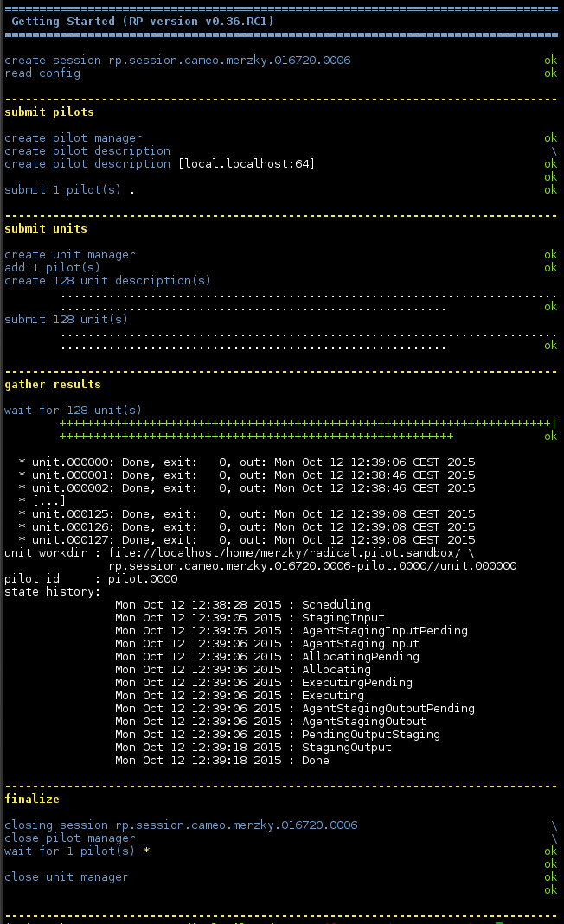Select the 'create session rp.session.cameo.merzky.016720.0006' line
The width and height of the screenshot is (564, 924).
pyautogui.click(x=177, y=61)
